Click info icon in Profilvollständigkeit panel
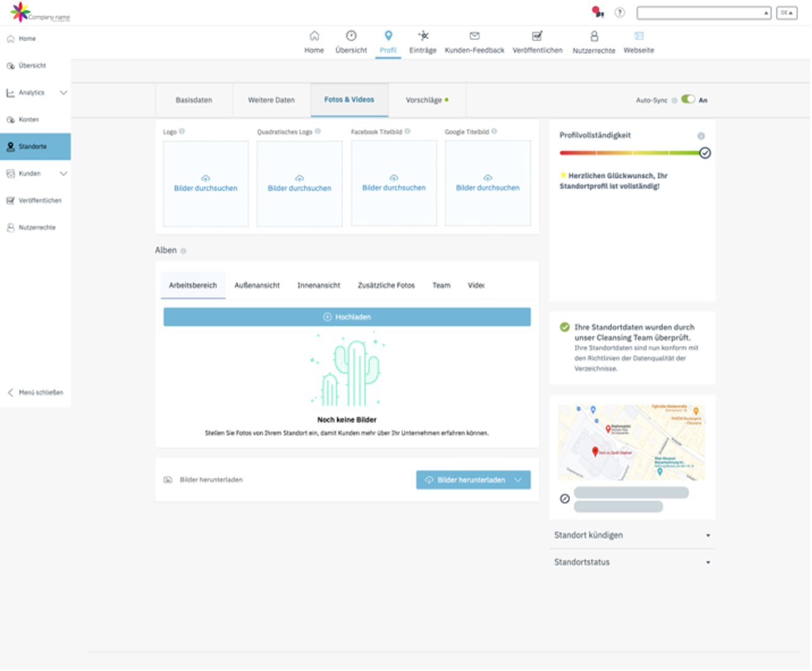 point(702,136)
